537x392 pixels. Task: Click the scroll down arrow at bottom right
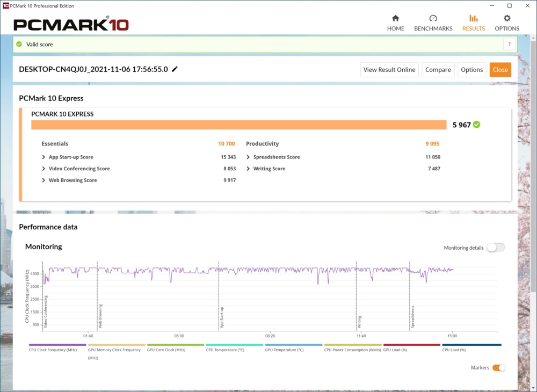tap(534, 388)
